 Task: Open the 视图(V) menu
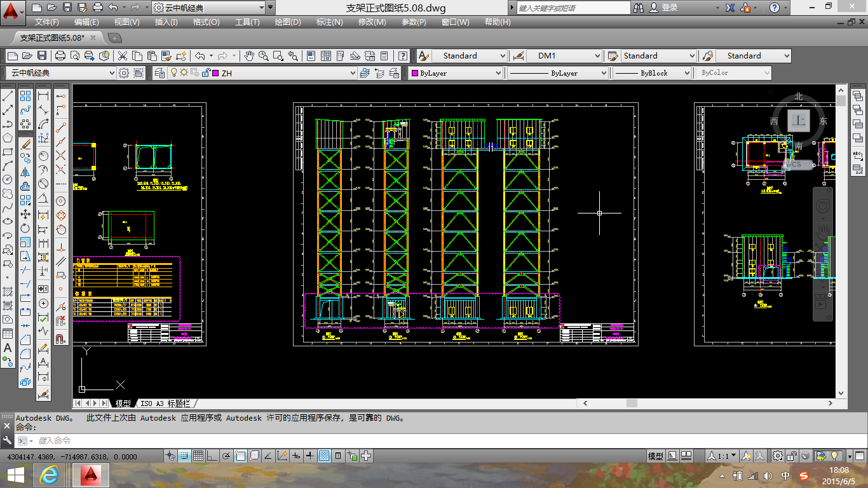pyautogui.click(x=126, y=22)
